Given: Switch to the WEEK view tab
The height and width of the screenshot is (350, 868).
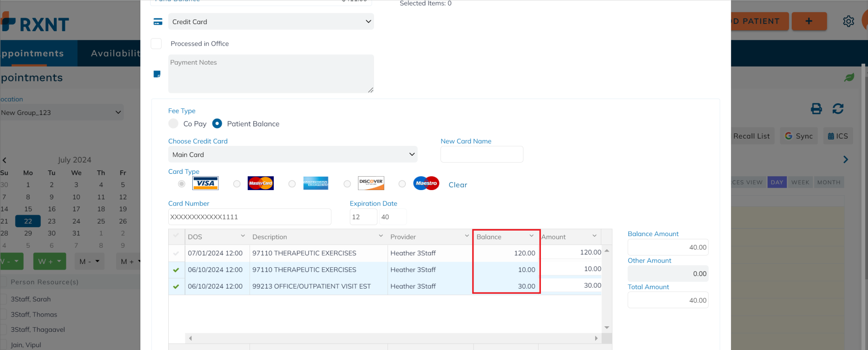Looking at the screenshot, I should (800, 182).
